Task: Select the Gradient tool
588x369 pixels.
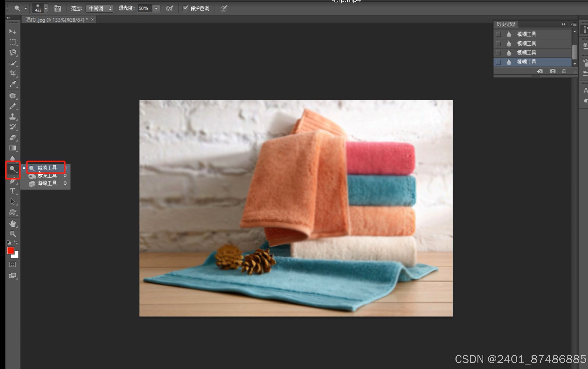Action: [13, 148]
